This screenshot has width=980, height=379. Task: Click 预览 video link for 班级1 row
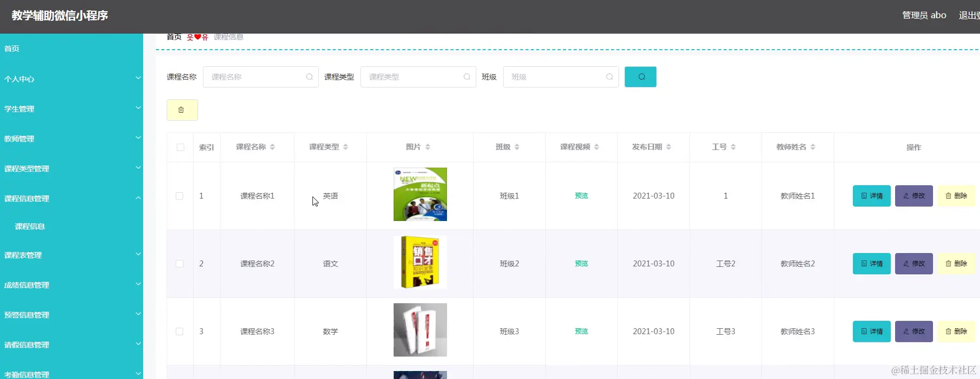tap(582, 196)
